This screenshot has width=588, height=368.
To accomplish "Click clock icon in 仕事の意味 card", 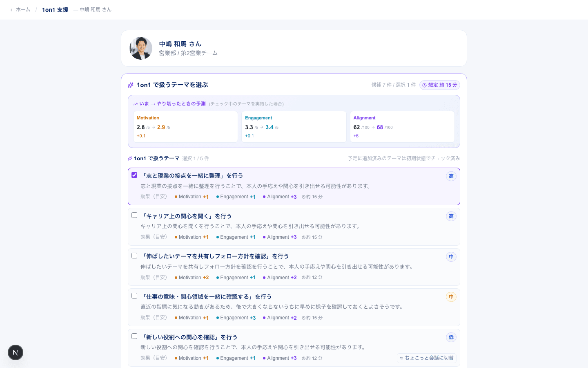I will [304, 318].
